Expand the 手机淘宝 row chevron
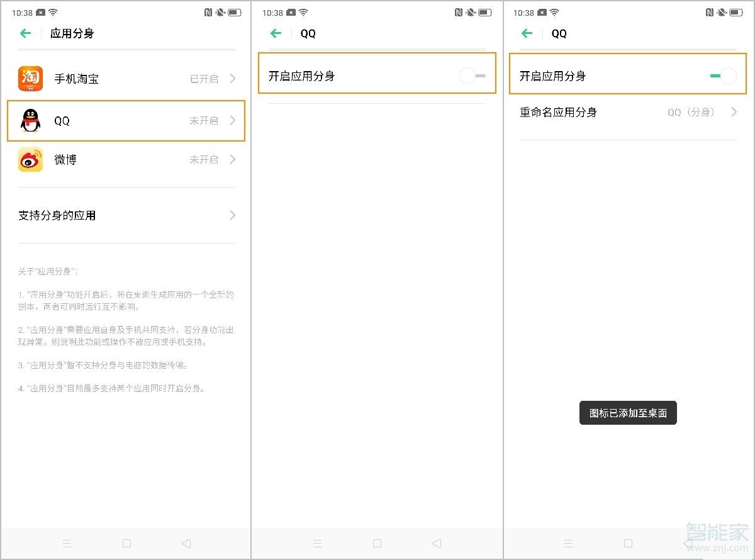755x560 pixels. click(232, 79)
